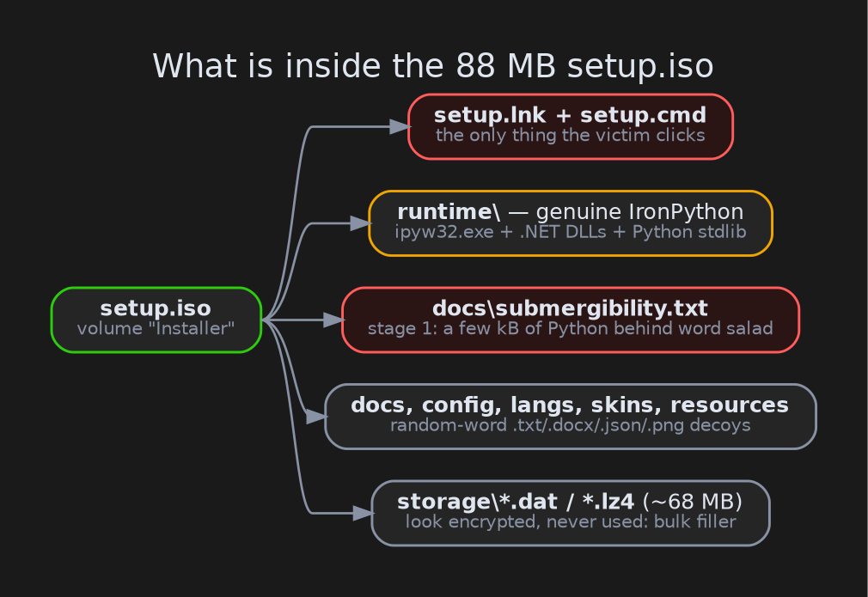Click 'look encrypted, never used: bulk filler' caption

(x=570, y=521)
